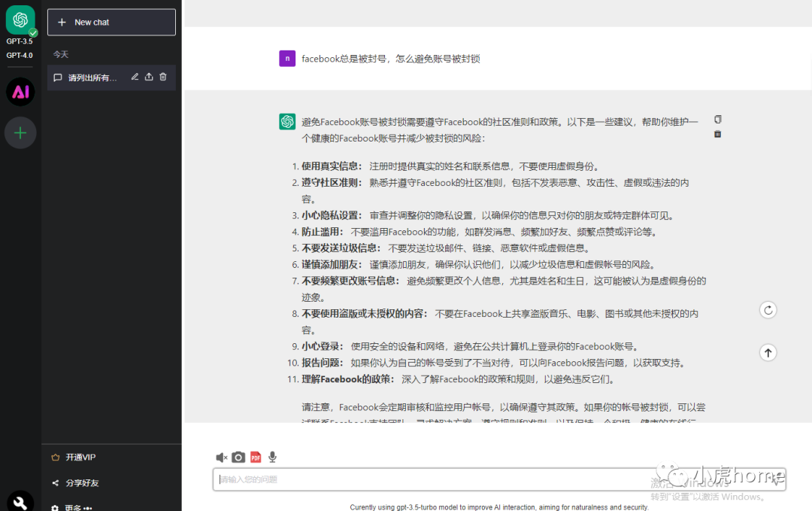Screen dimensions: 812x511
Task: Regenerate the response with the refresh icon
Action: pos(768,309)
